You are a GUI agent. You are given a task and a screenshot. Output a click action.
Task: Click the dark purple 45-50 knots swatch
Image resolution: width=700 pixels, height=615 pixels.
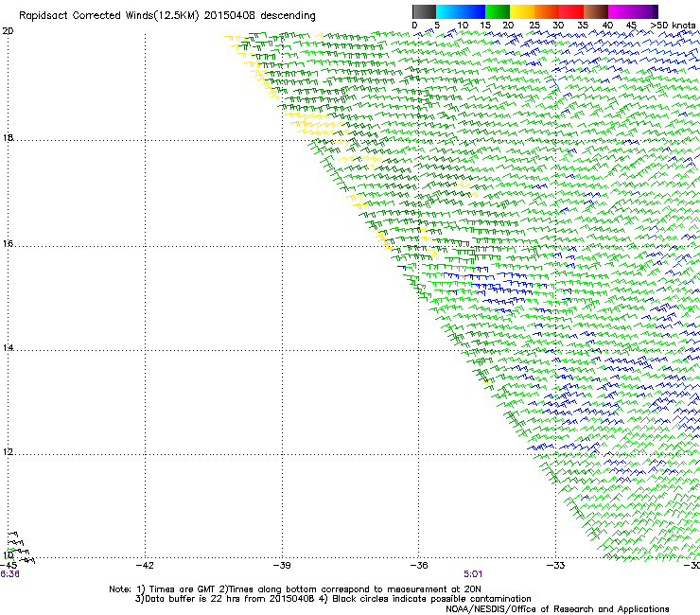pyautogui.click(x=645, y=11)
